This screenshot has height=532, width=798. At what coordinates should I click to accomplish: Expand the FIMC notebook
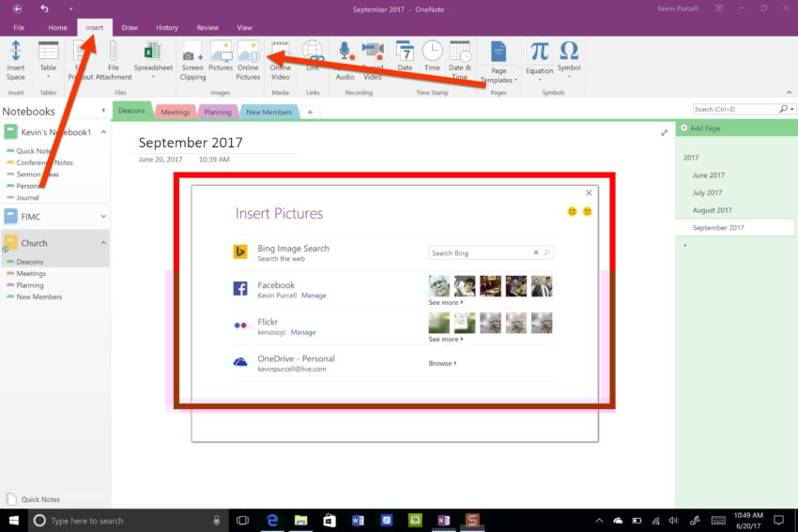pos(103,216)
